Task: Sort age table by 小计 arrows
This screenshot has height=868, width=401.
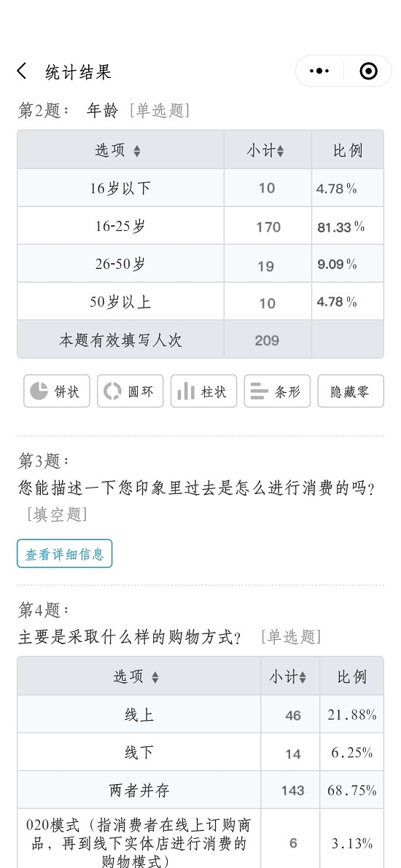Action: point(280,151)
